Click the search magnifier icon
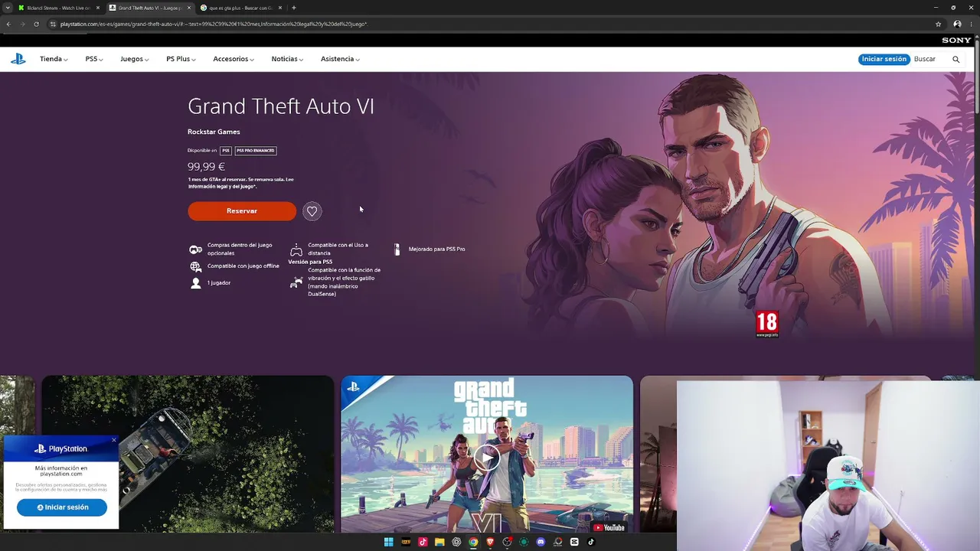The width and height of the screenshot is (980, 551). 955,59
